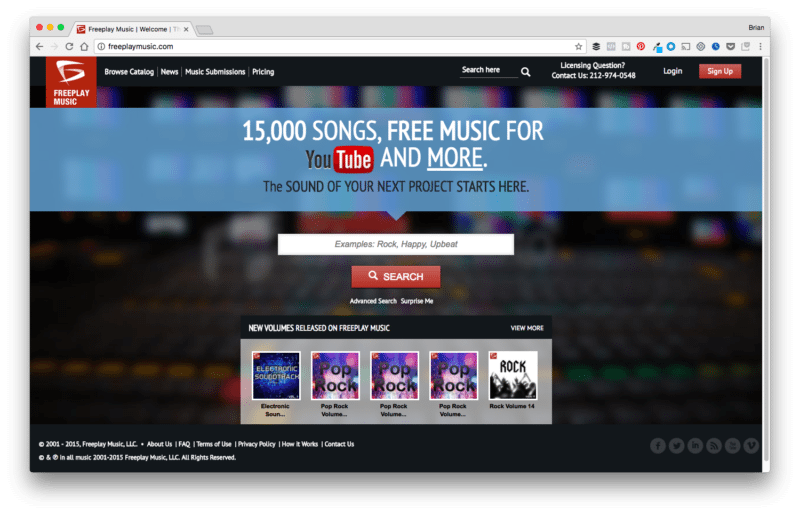Image resolution: width=800 pixels, height=515 pixels.
Task: Click the Cast extension icon
Action: point(686,46)
